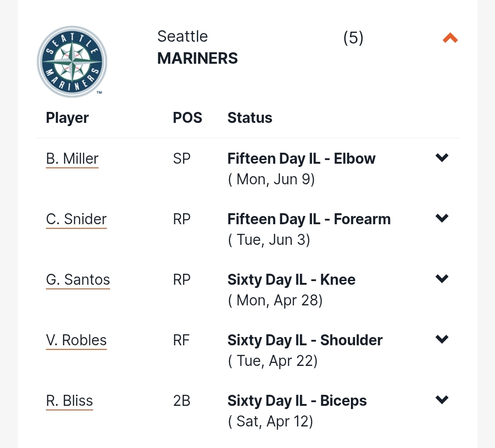Open G. Santos player page

tap(78, 280)
